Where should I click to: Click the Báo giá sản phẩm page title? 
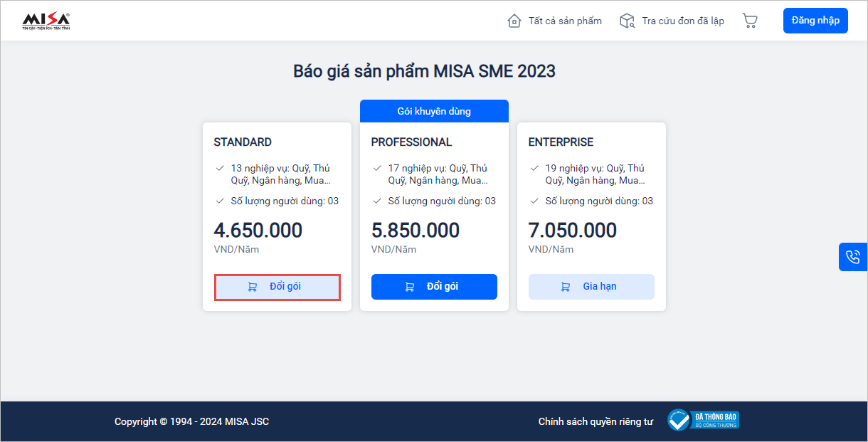424,71
